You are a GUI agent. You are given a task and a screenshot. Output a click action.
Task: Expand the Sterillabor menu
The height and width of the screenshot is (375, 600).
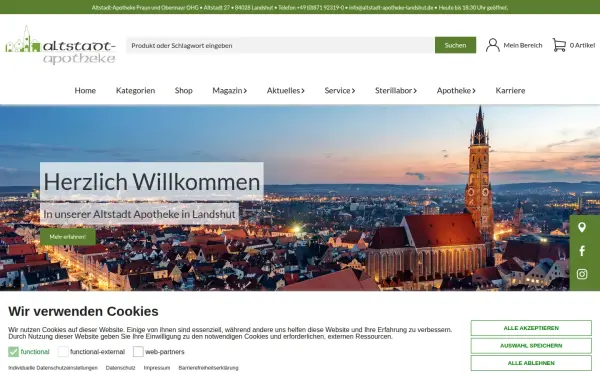396,91
